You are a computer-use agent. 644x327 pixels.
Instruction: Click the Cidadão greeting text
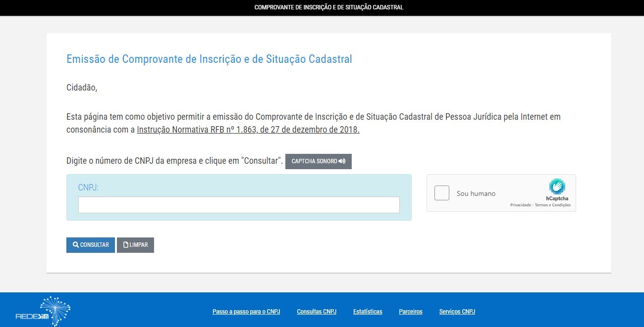coord(82,88)
